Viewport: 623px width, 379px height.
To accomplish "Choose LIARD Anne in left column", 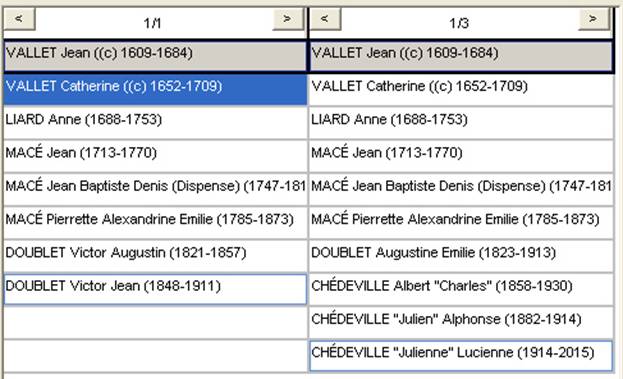I will (x=155, y=123).
